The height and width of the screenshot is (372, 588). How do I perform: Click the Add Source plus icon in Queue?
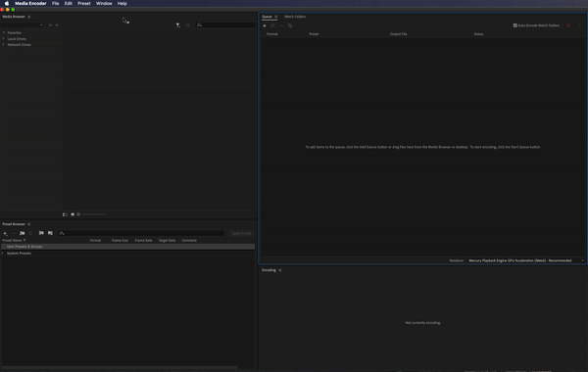pyautogui.click(x=265, y=25)
